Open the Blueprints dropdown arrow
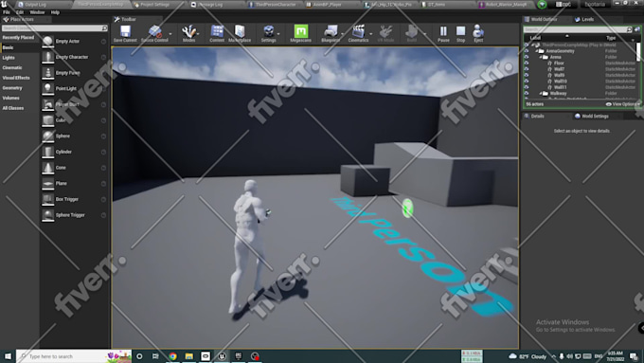This screenshot has width=644, height=363. coord(342,34)
